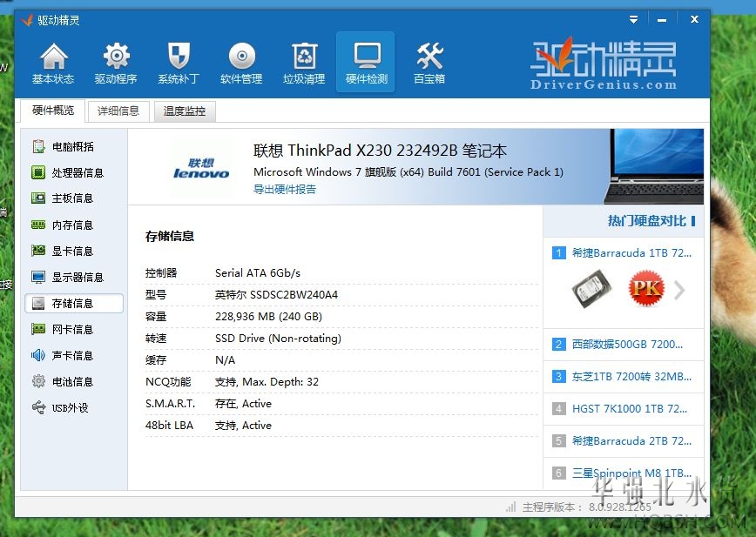The image size is (756, 537).
Task: Click the 处理器信息 chip icon
Action: coord(38,172)
